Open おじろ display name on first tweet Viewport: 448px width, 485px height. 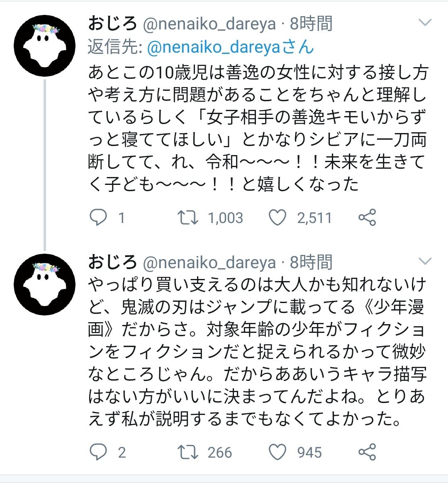[112, 24]
